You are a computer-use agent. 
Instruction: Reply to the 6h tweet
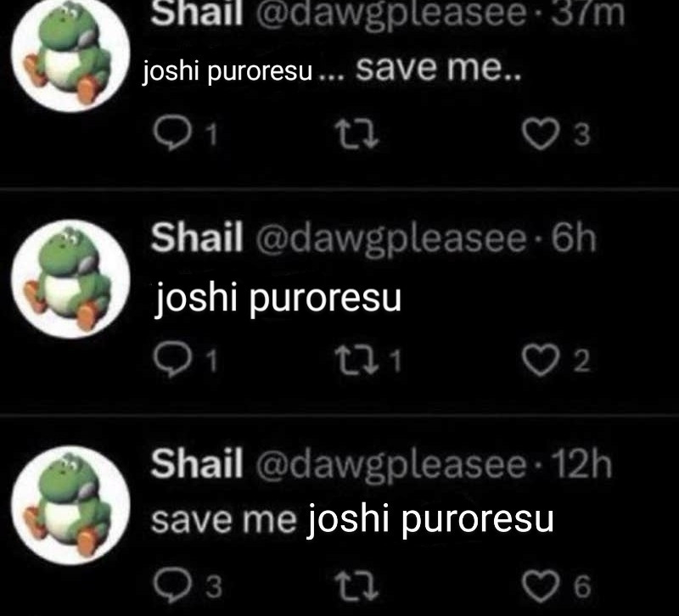point(172,360)
